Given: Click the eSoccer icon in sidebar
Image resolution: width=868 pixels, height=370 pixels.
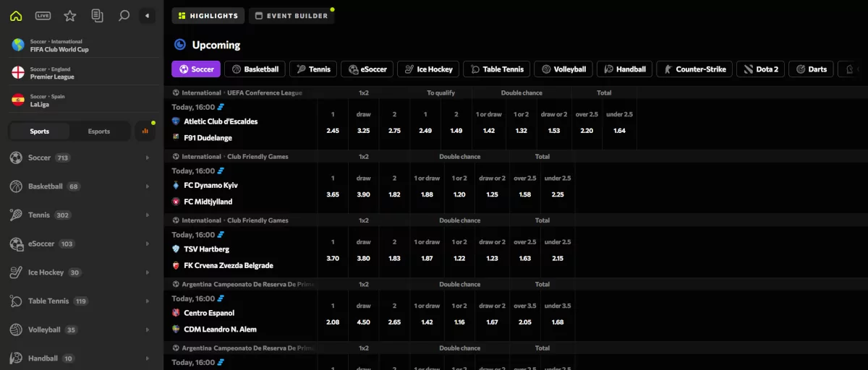Looking at the screenshot, I should 16,244.
